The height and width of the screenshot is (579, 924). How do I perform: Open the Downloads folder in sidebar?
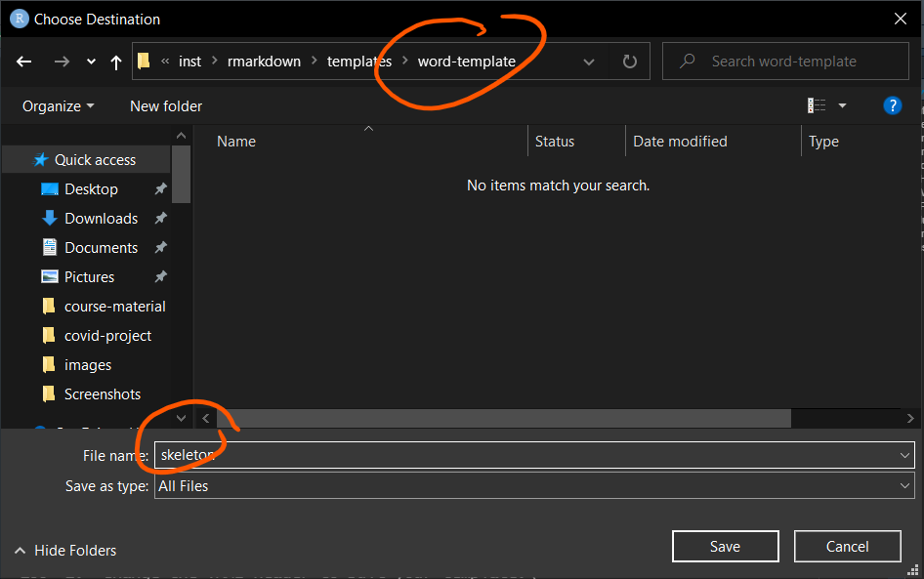coord(101,219)
